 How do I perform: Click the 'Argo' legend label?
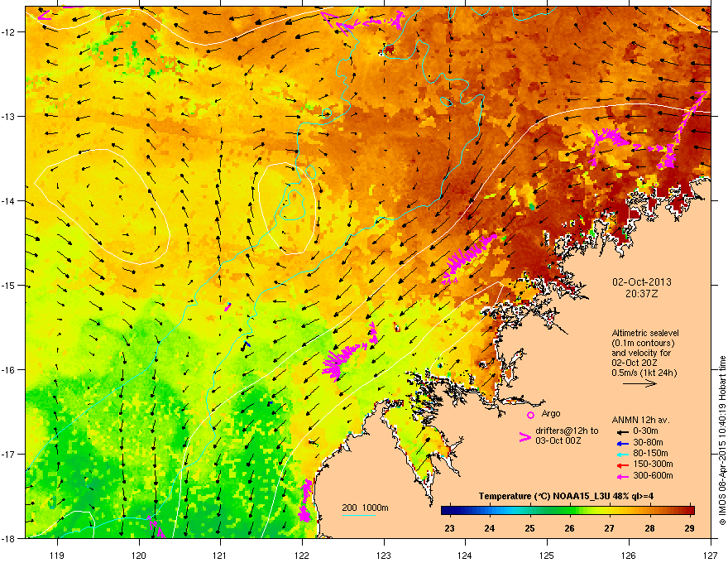pyautogui.click(x=551, y=413)
